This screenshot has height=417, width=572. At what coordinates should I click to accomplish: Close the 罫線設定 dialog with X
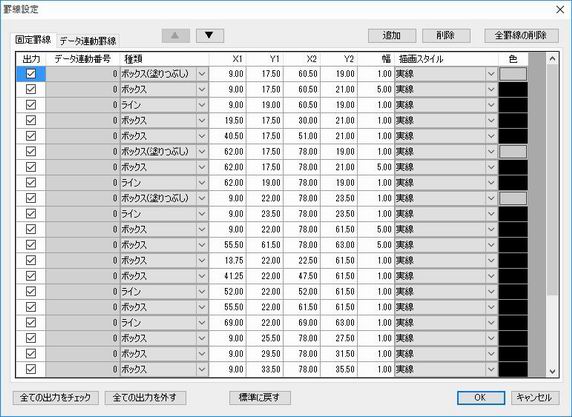tap(560, 9)
